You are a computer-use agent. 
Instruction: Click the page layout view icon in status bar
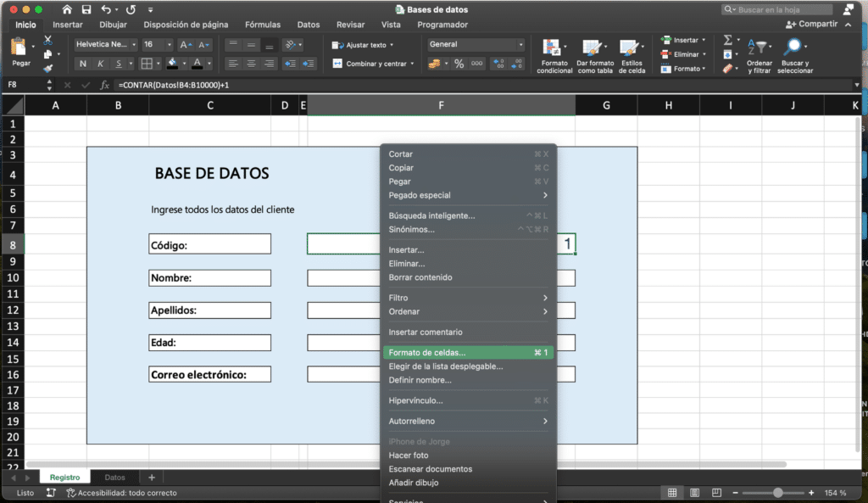[694, 493]
